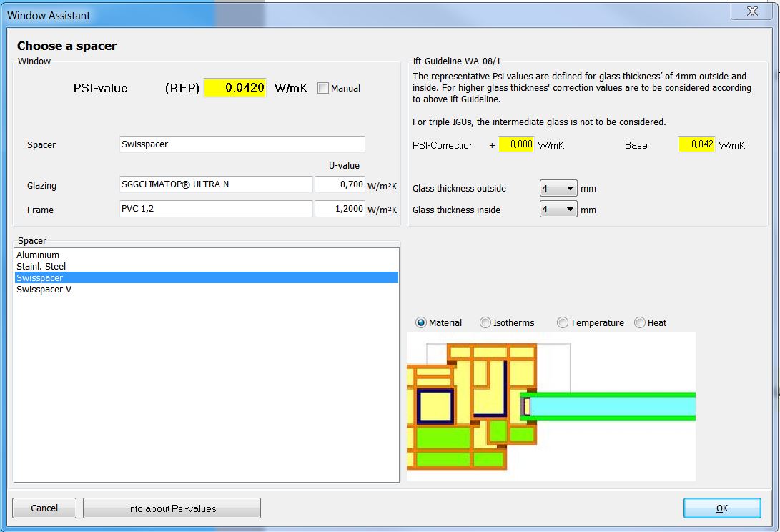Open Info about Psi-values

click(172, 508)
